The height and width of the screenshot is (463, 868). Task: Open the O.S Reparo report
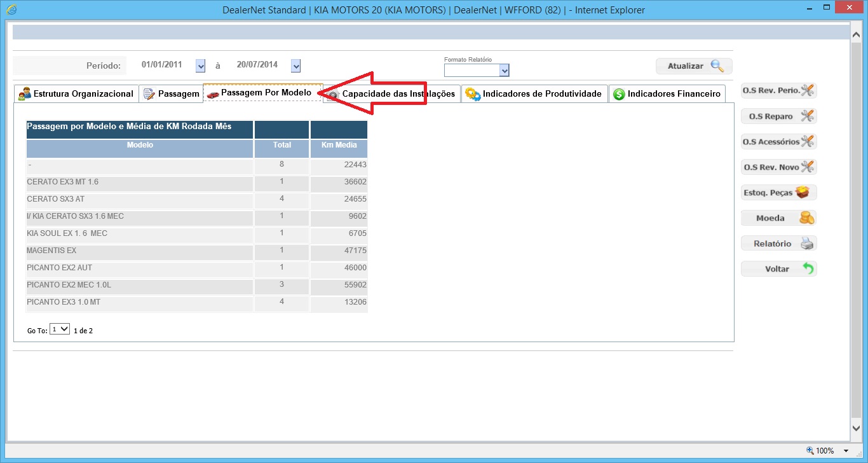779,116
